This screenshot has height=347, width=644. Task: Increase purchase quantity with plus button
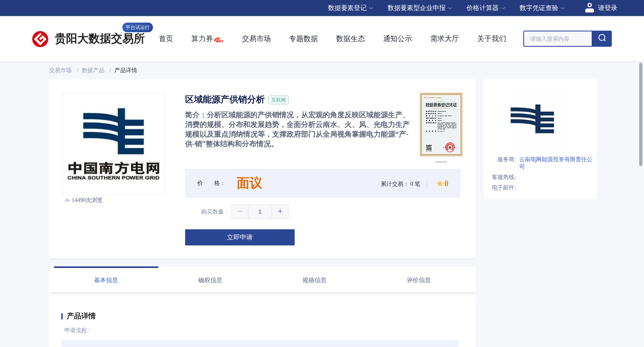[280, 212]
